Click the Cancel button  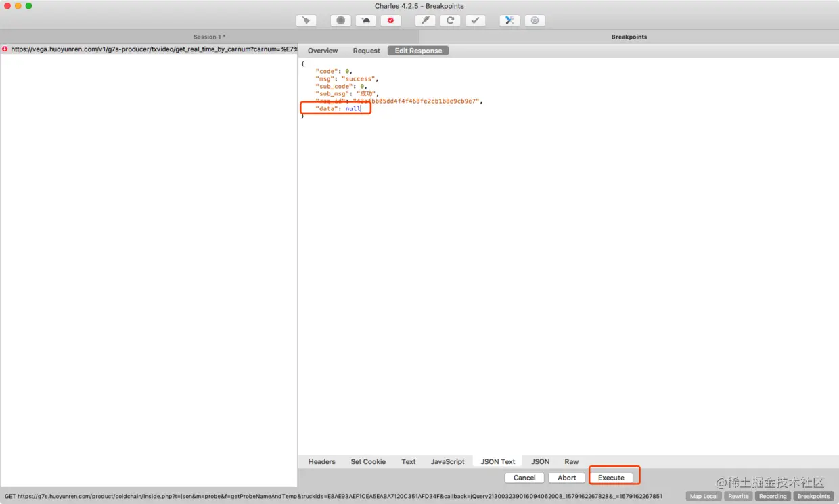524,478
